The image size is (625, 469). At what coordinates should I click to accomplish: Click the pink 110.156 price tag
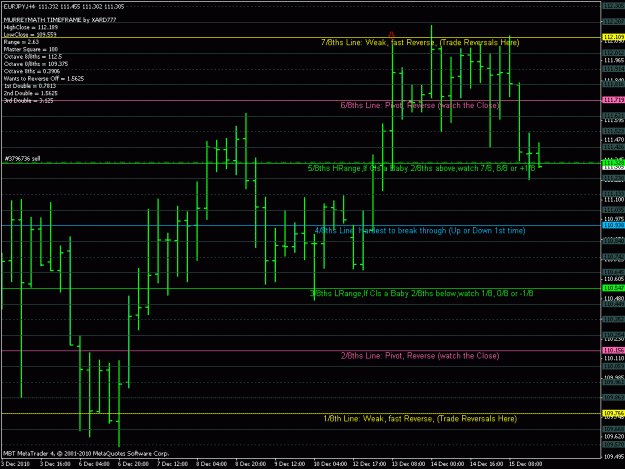(613, 350)
